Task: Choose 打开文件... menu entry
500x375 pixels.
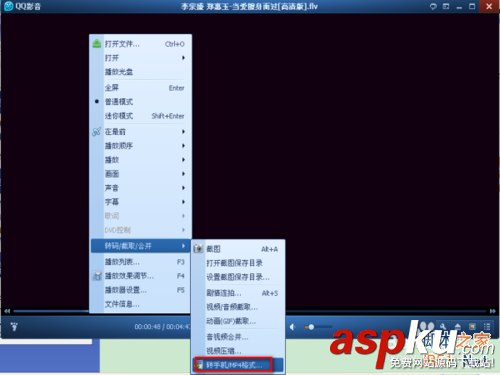Action: coord(141,44)
